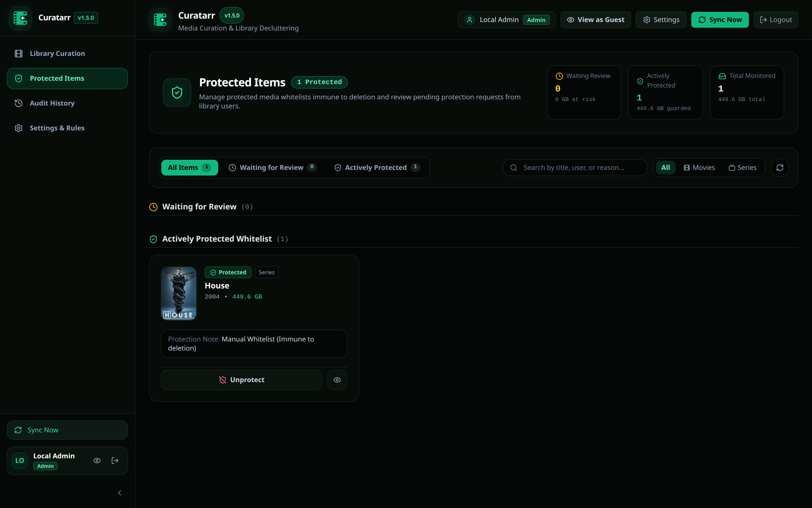Click the Waiting Review stat card
This screenshot has height=508, width=812.
(x=584, y=92)
